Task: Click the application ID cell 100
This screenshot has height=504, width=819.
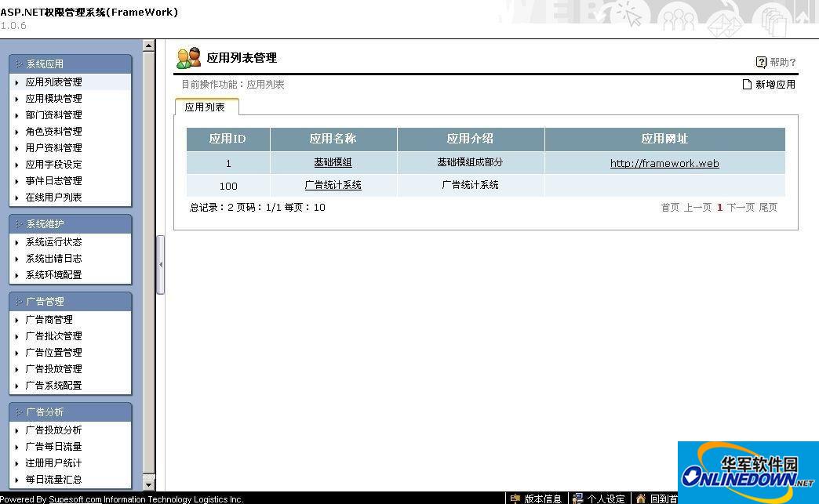Action: click(228, 186)
